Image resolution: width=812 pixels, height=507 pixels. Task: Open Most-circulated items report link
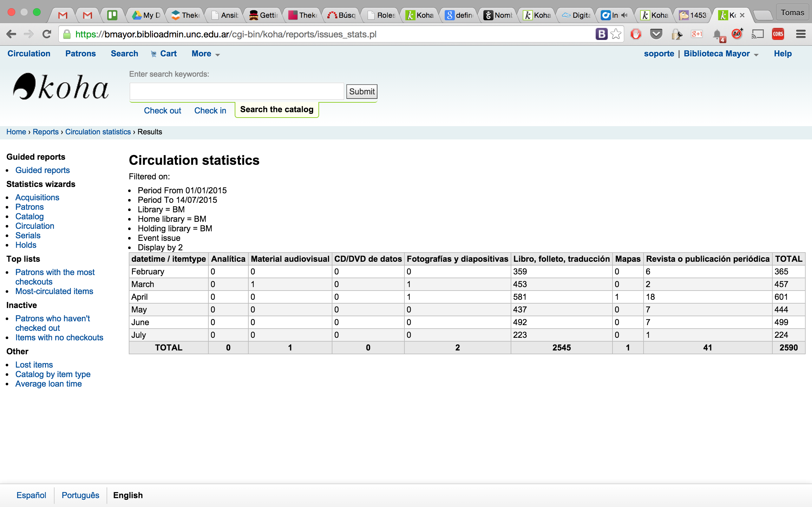54,291
